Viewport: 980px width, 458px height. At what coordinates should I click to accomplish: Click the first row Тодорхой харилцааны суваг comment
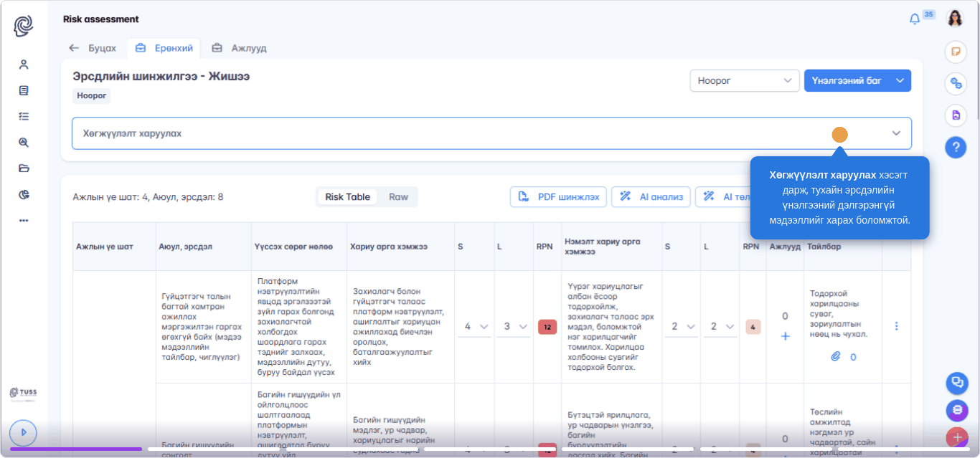[x=839, y=313]
